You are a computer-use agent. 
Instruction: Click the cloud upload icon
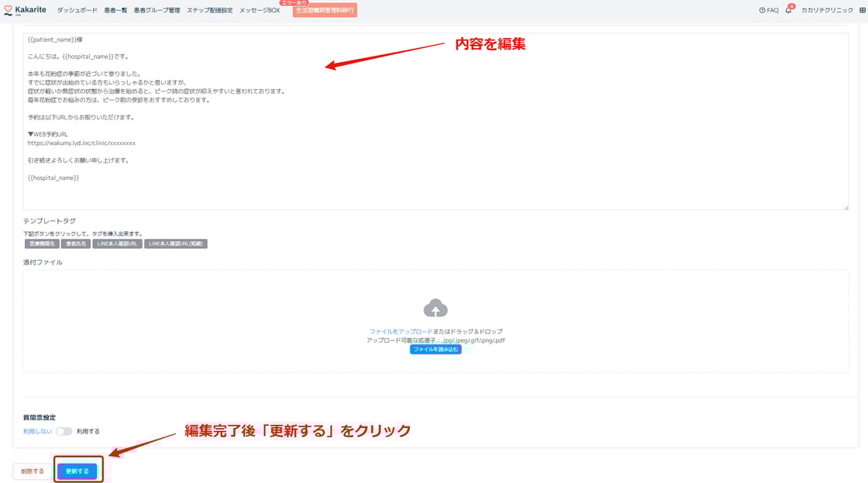(436, 309)
